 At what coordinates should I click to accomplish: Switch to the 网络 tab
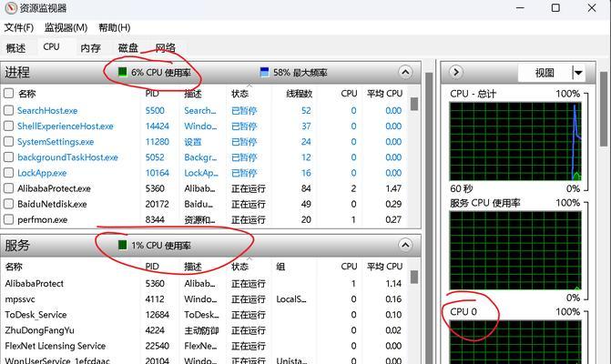point(166,48)
